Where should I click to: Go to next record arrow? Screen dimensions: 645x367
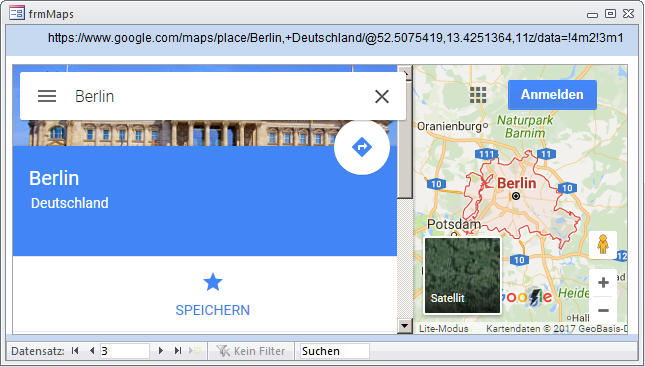coord(161,351)
